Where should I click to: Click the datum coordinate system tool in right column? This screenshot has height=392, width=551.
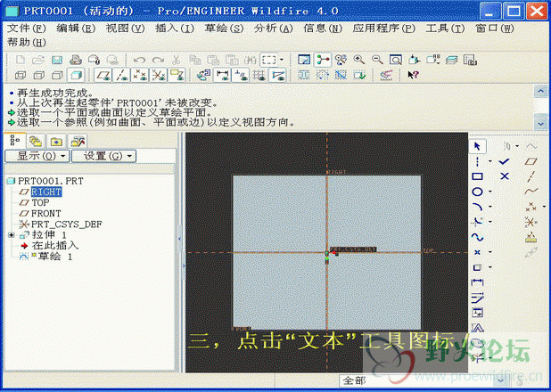point(531,222)
